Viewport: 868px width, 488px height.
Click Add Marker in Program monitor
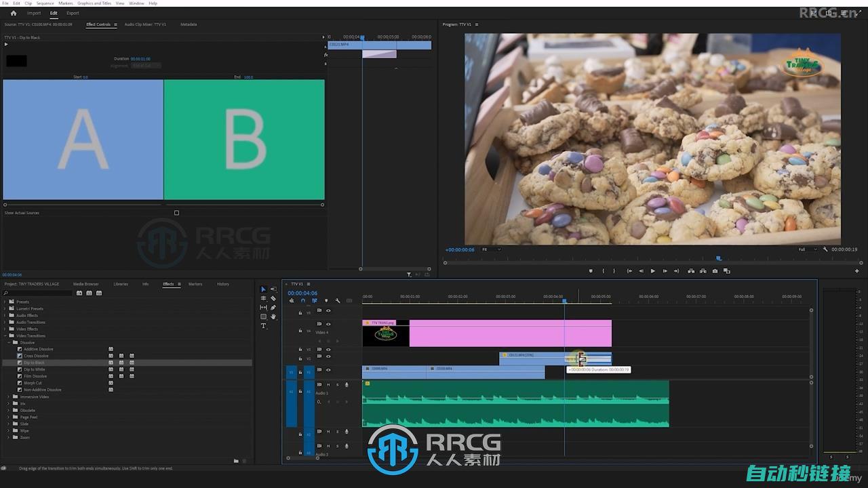point(591,271)
